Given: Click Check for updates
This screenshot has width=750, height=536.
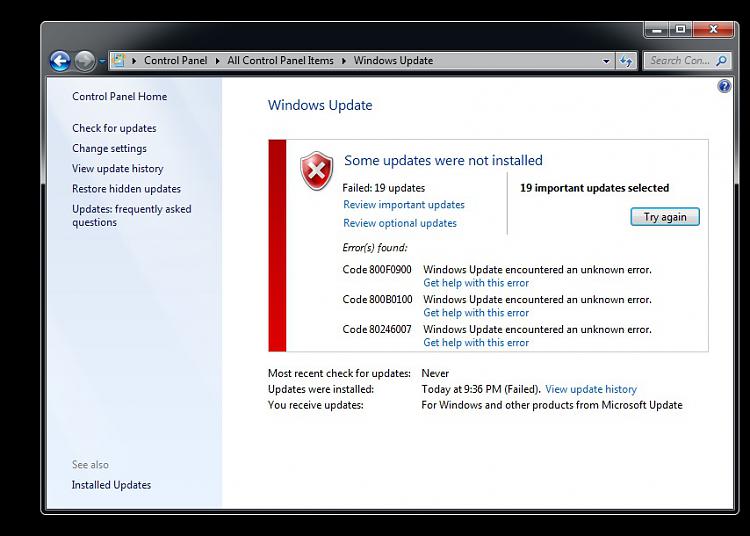Looking at the screenshot, I should (114, 128).
